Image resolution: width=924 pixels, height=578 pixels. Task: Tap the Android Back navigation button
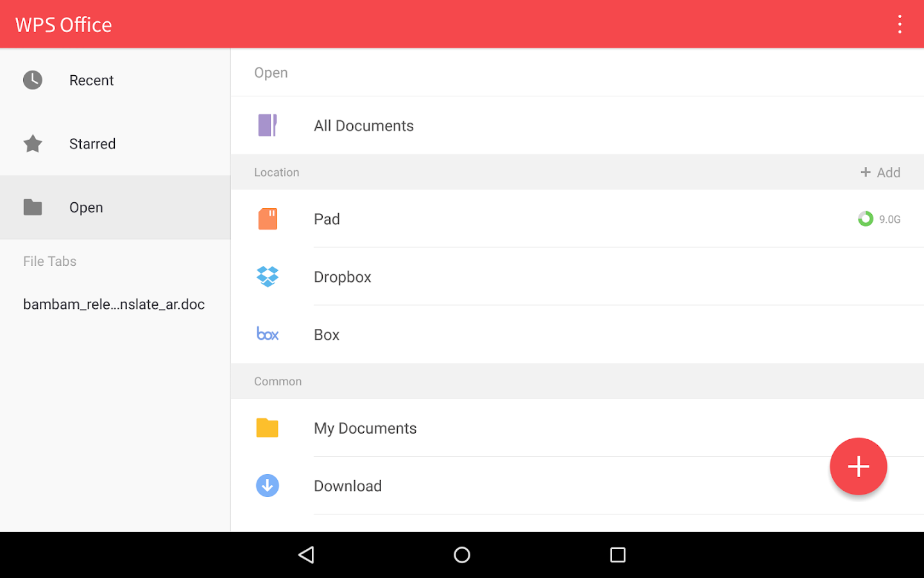coord(307,555)
